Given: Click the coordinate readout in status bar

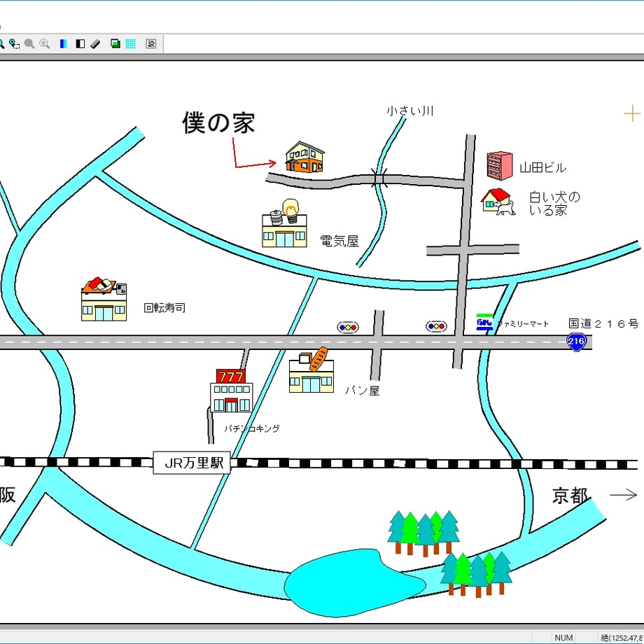Looking at the screenshot, I should pos(622,638).
